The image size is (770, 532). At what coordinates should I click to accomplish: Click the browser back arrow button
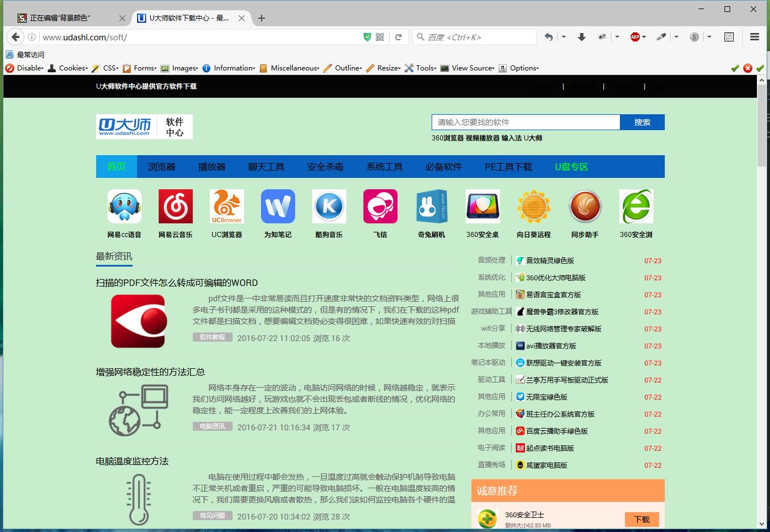pos(15,37)
